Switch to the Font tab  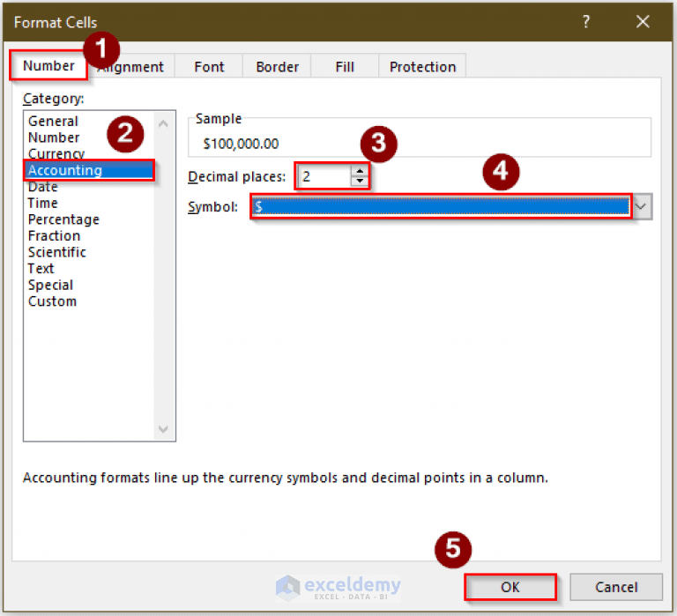point(209,67)
